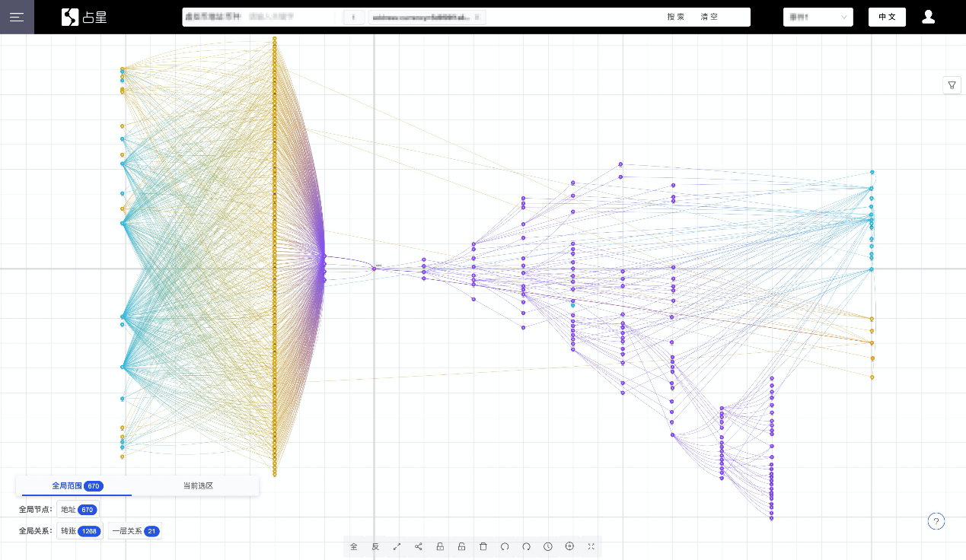Open the hamburger menu
Image resolution: width=966 pixels, height=560 pixels.
pyautogui.click(x=17, y=17)
